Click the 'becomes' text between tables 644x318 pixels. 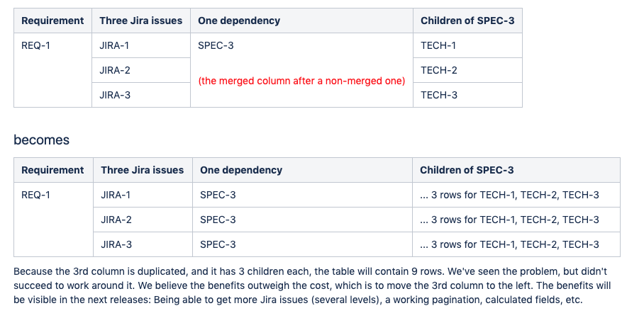42,140
